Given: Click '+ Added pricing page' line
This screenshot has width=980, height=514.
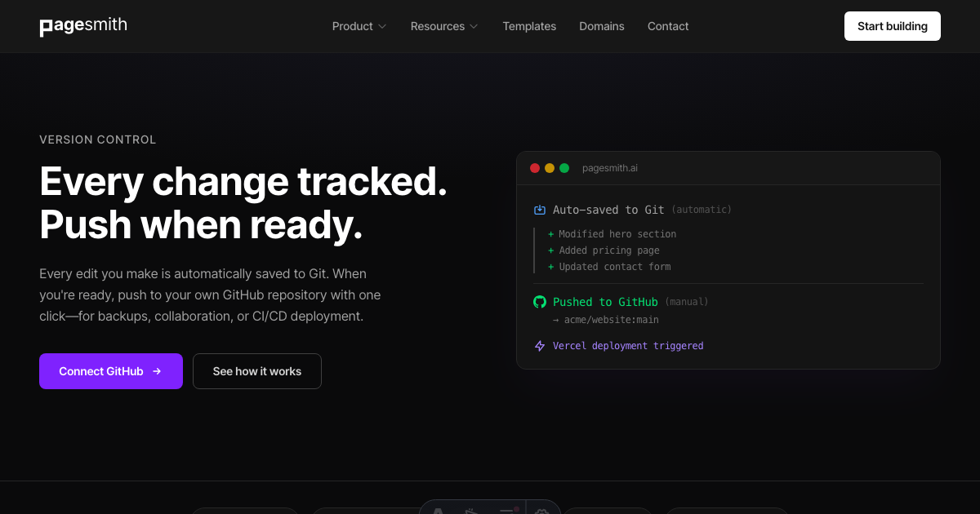Looking at the screenshot, I should coord(604,250).
